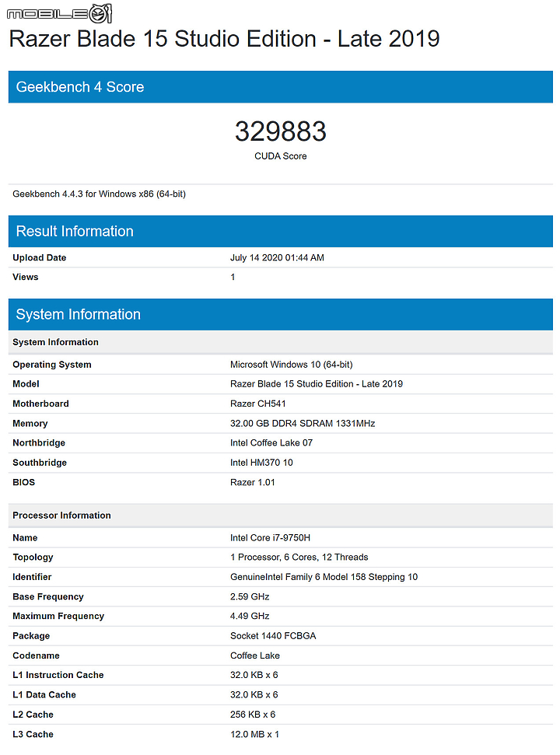
Task: Select the Geekbench 4.4.3 for Windows x86 text
Action: pyautogui.click(x=99, y=194)
